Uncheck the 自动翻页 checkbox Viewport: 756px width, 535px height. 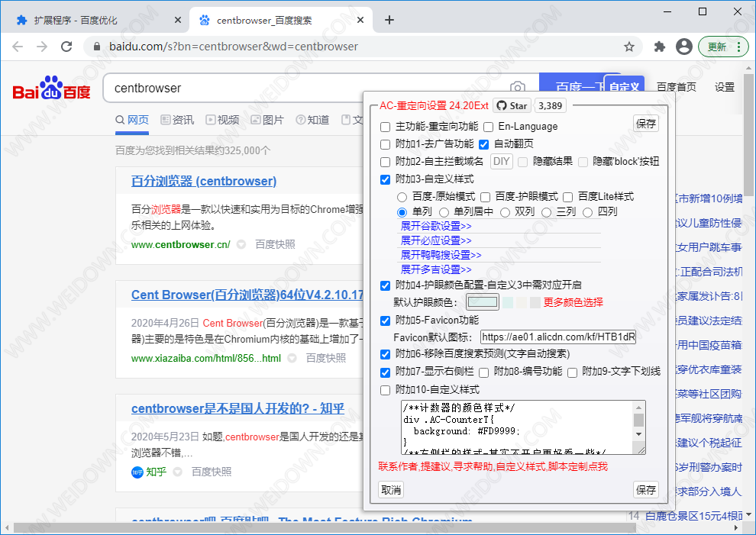[x=483, y=144]
